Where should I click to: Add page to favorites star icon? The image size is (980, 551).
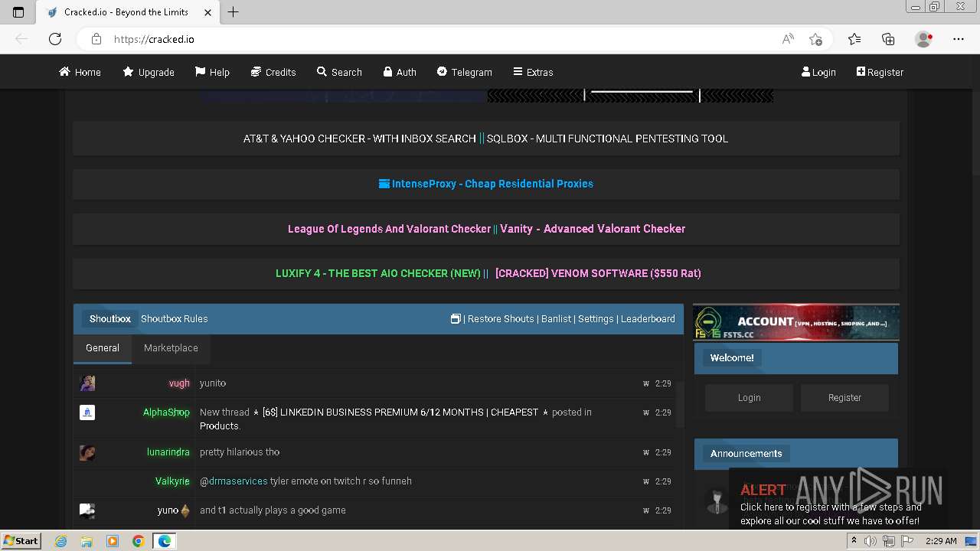[815, 39]
